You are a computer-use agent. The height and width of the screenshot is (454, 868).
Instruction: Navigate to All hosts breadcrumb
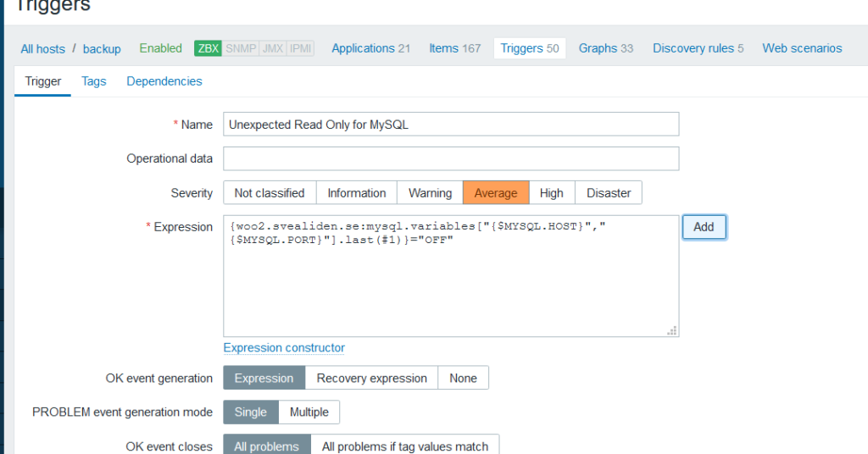tap(43, 49)
